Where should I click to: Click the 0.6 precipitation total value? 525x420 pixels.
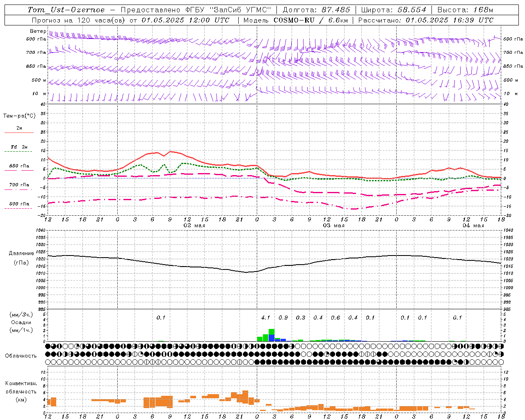pos(336,317)
